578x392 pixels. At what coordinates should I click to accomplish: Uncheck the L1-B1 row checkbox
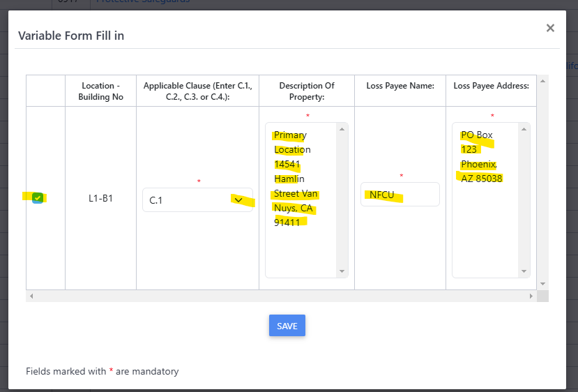click(x=38, y=198)
